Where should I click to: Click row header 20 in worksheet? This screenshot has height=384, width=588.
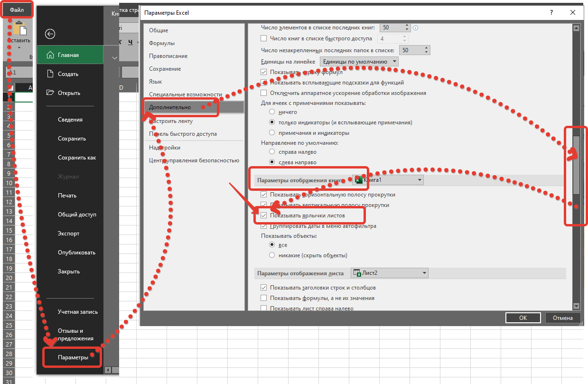9,278
